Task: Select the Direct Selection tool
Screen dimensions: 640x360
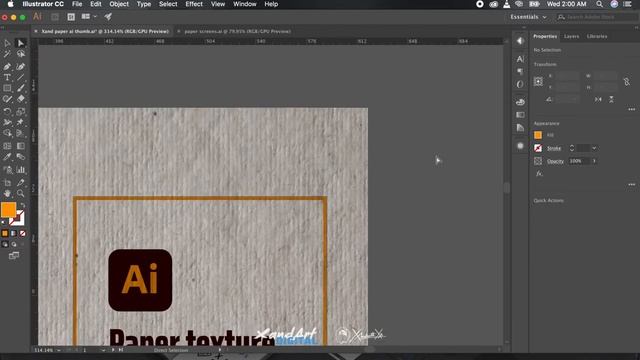Action: pos(20,43)
